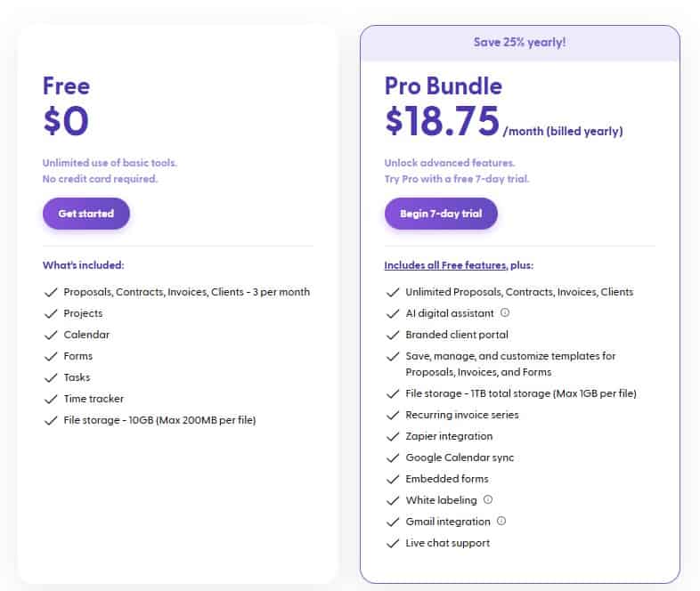Click the Free plan heading
The height and width of the screenshot is (591, 700).
[x=66, y=86]
